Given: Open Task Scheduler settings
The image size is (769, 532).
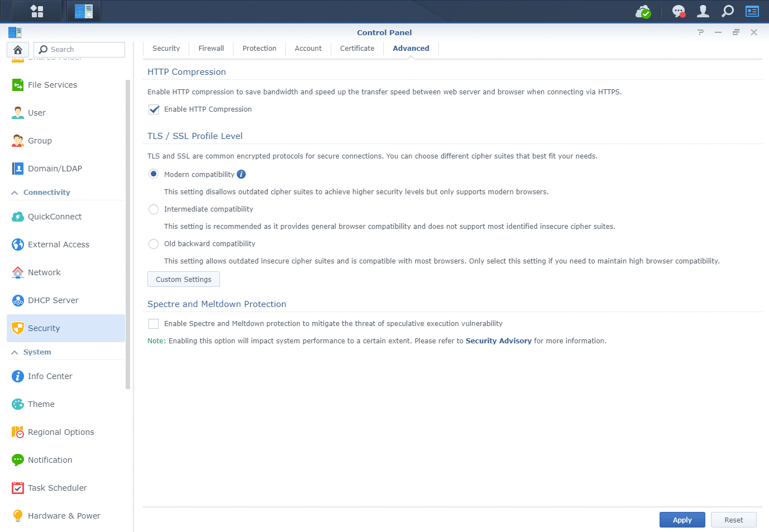Looking at the screenshot, I should 66,488.
